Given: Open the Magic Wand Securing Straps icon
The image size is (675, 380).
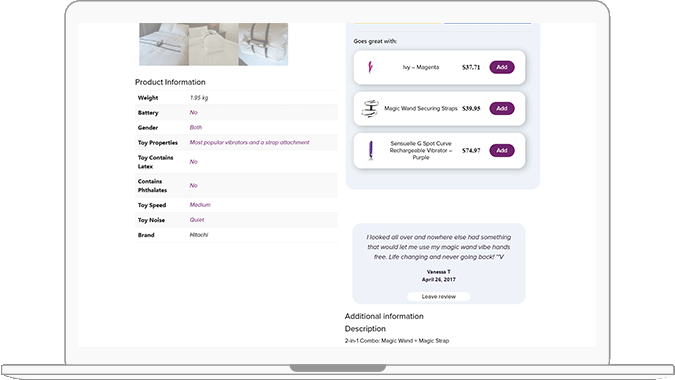Looking at the screenshot, I should pyautogui.click(x=370, y=108).
